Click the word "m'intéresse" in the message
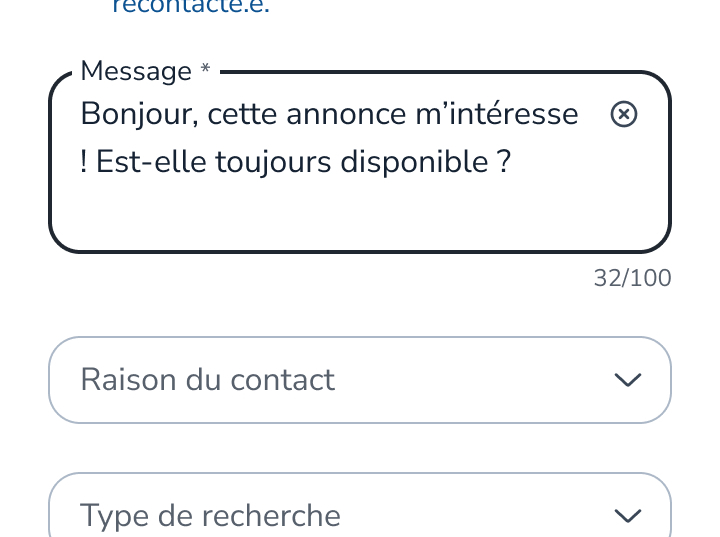This screenshot has width=720, height=537. tap(496, 115)
